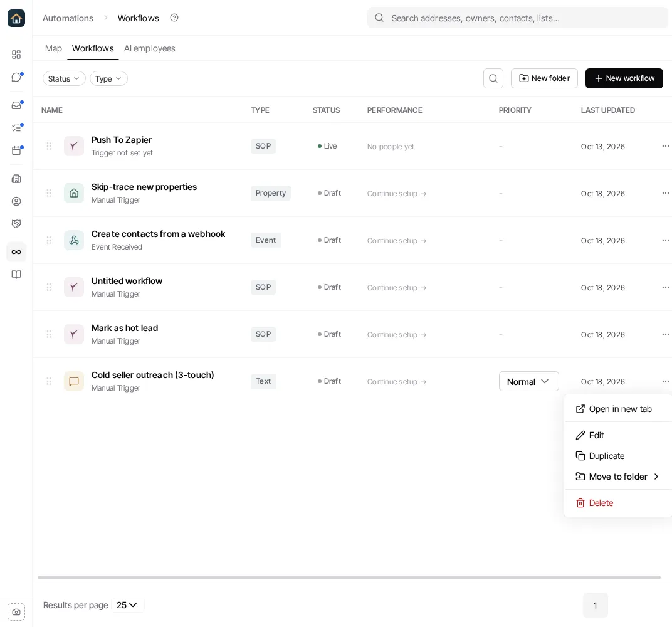Click page 1 pagination button
This screenshot has height=627, width=672.
coord(596,605)
